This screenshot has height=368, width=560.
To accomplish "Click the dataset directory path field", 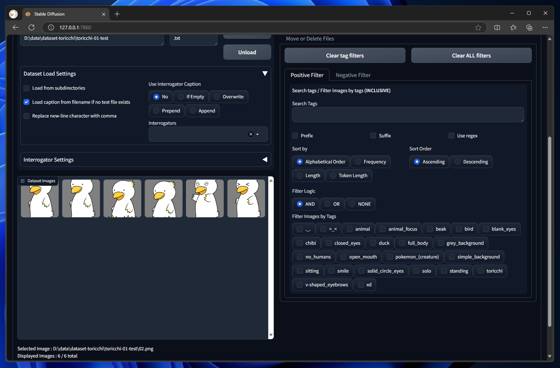I will (x=92, y=39).
